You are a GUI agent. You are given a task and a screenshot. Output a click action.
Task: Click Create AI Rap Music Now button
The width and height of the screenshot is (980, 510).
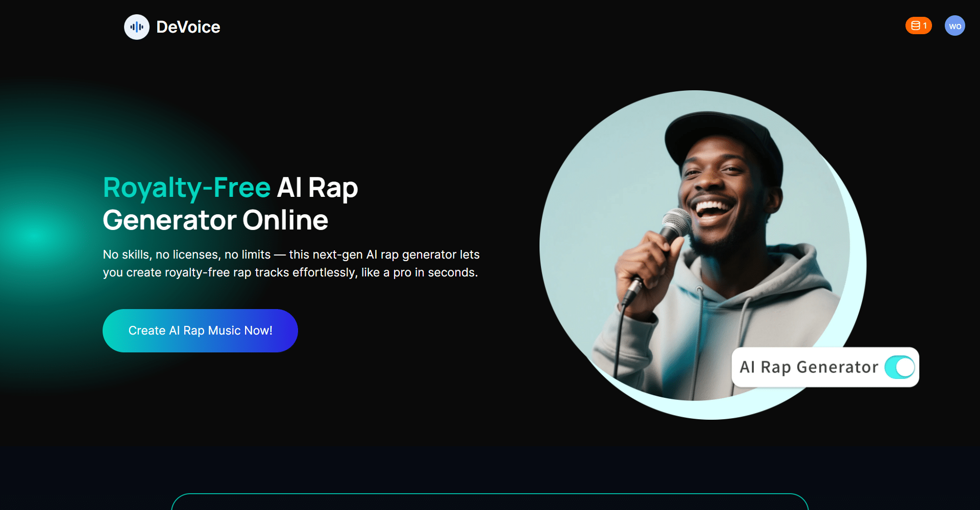coord(200,330)
